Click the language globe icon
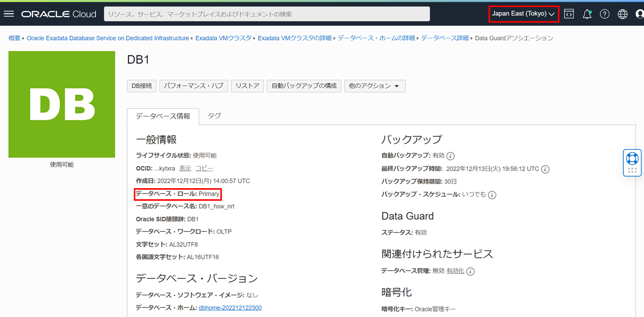The image size is (644, 317). tap(622, 14)
